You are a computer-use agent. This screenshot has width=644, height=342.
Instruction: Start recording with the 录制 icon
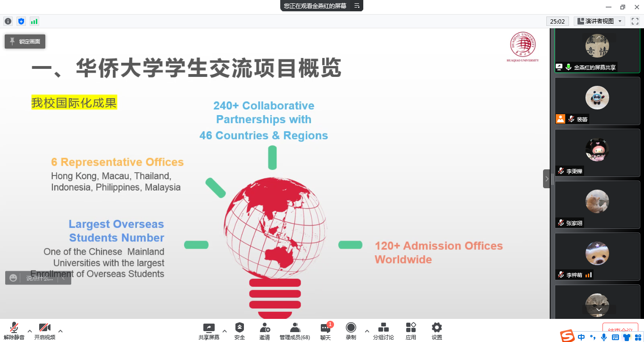(351, 330)
